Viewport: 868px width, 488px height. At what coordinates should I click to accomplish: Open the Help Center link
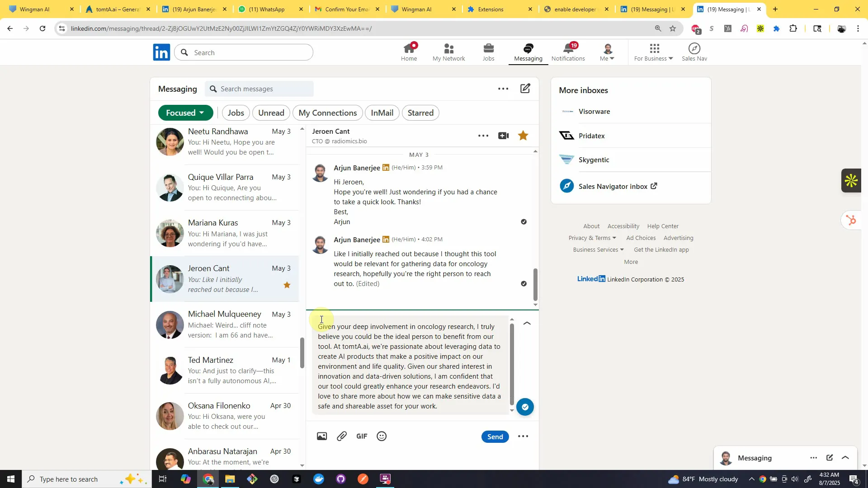coord(663,226)
